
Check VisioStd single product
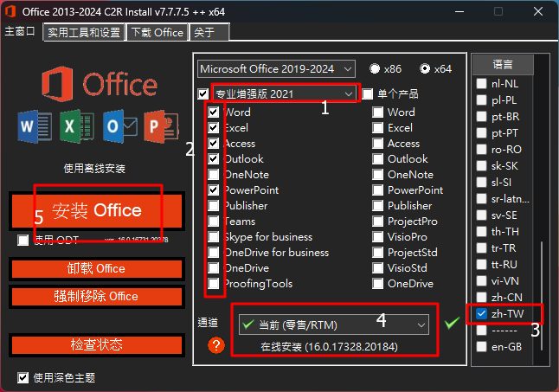pos(377,268)
